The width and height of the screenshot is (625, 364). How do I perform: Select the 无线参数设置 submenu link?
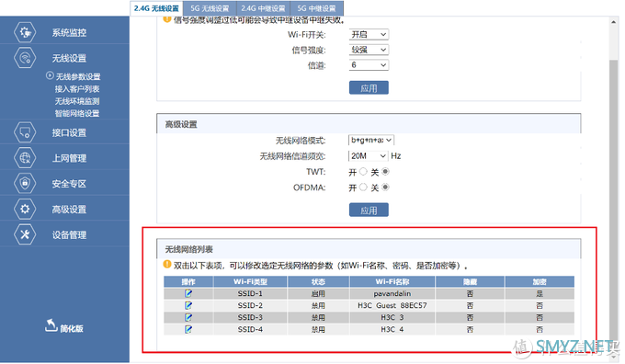pos(78,76)
